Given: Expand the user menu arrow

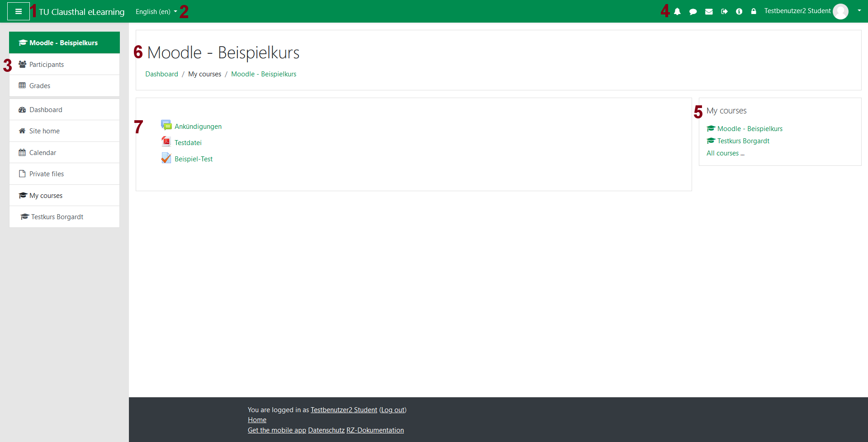Looking at the screenshot, I should 859,10.
